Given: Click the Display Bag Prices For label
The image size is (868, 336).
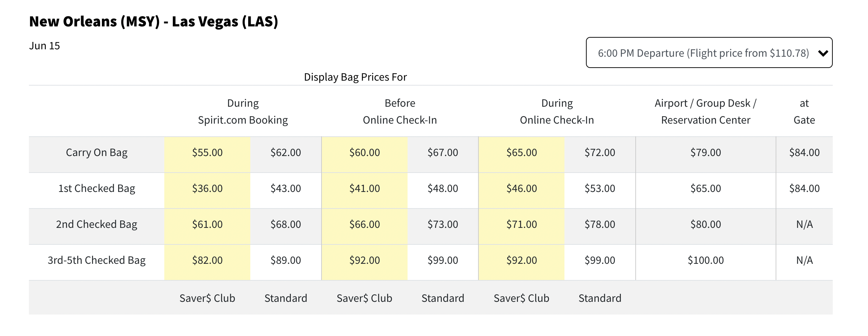Looking at the screenshot, I should pos(355,77).
